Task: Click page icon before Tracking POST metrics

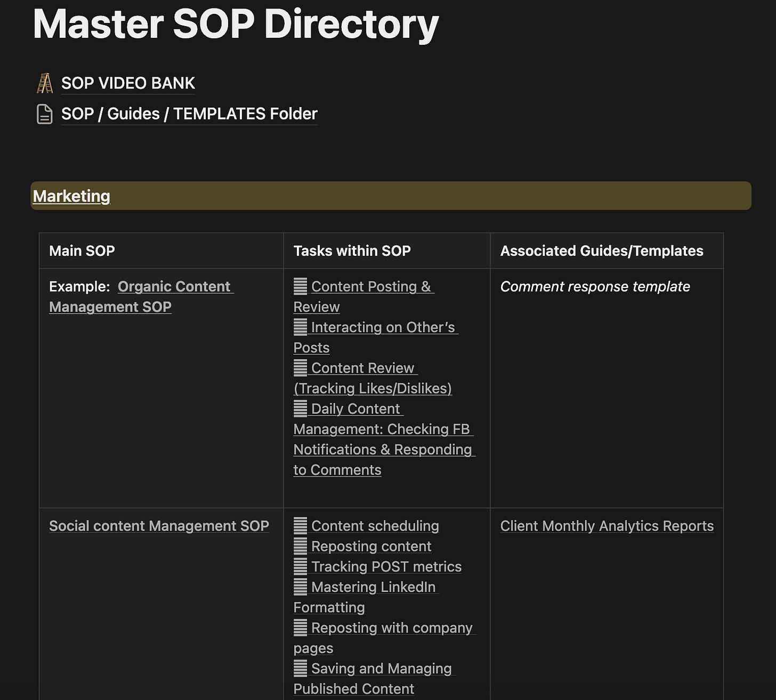Action: point(301,567)
